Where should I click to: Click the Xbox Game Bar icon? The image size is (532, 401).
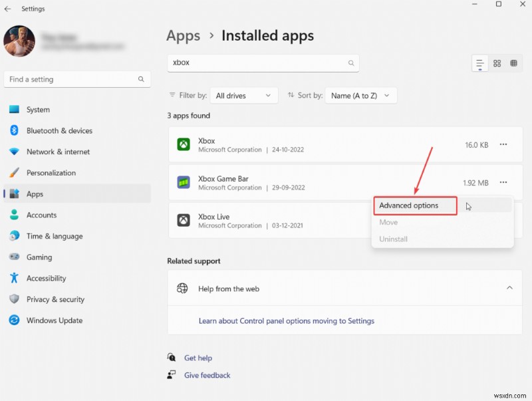click(184, 182)
